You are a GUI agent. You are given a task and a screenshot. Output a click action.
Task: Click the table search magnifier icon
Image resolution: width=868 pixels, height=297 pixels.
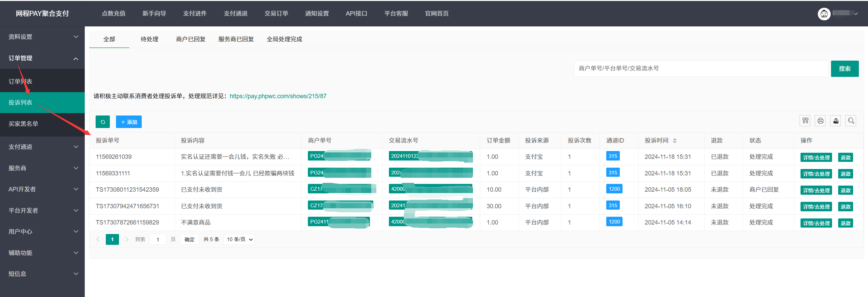[851, 121]
